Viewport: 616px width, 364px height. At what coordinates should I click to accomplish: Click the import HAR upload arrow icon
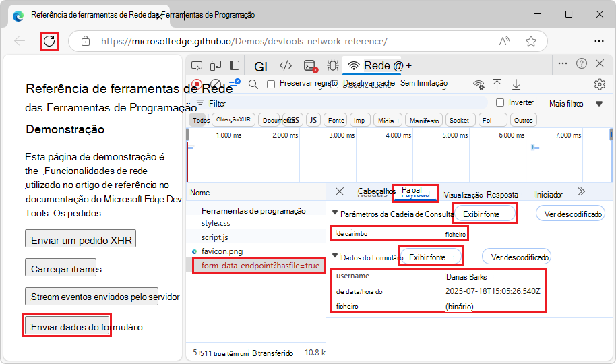pos(497,84)
